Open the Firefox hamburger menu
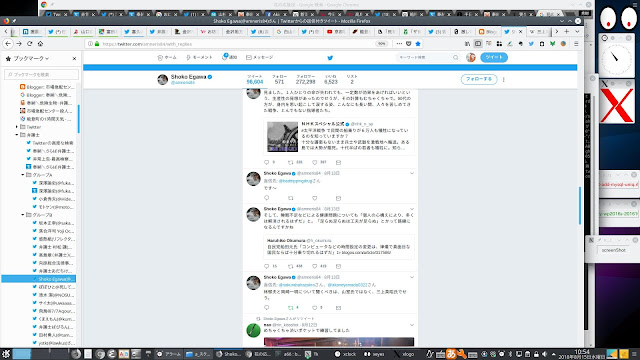640x360 pixels. click(x=576, y=44)
